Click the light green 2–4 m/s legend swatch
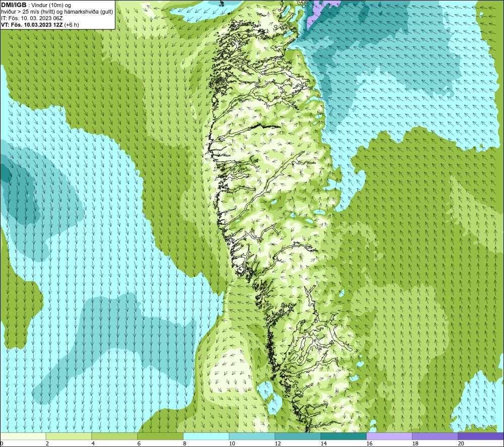This screenshot has height=447, width=504. coord(69,436)
